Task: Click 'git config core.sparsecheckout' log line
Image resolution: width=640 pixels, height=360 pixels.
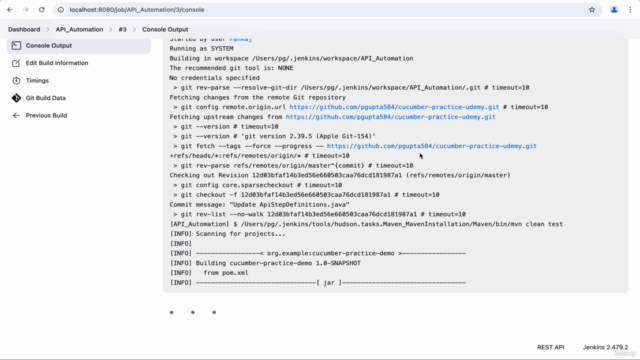Action: click(x=258, y=185)
